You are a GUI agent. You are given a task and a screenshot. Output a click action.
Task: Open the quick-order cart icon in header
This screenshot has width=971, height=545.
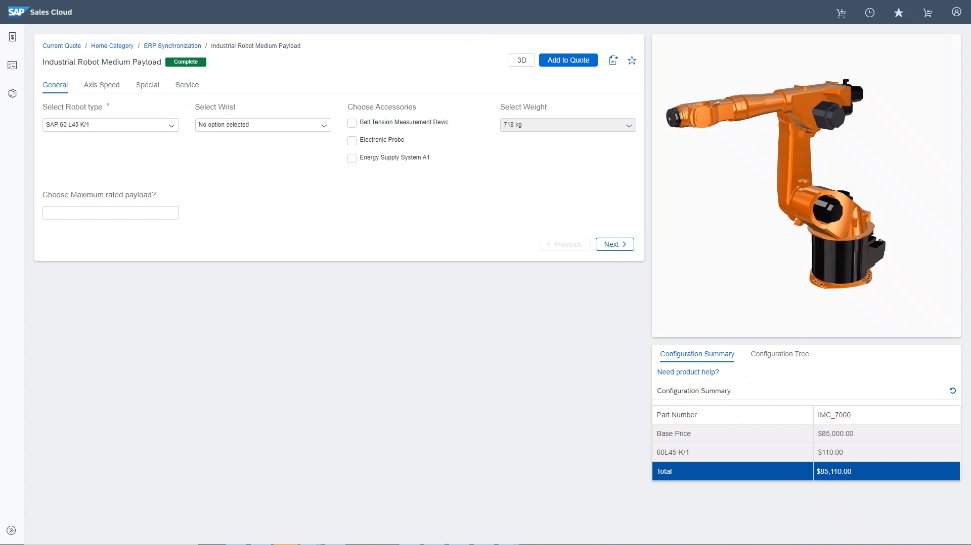tap(841, 12)
